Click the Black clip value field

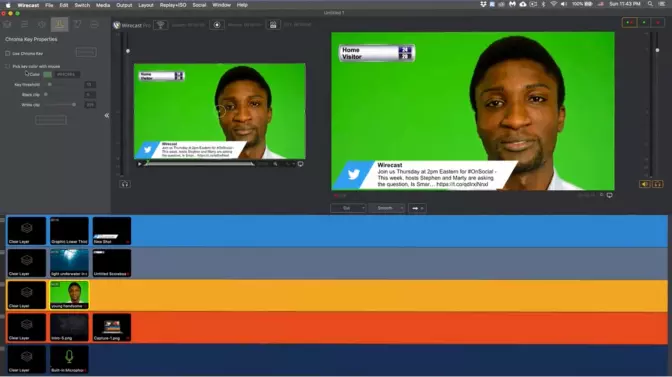click(x=90, y=95)
